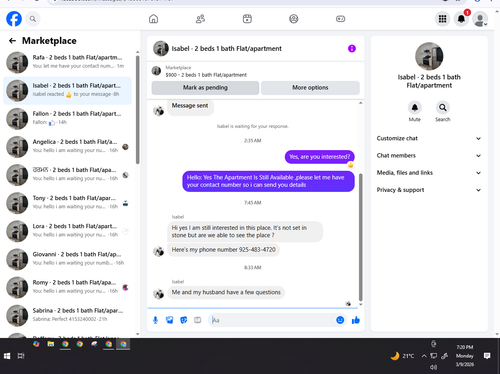Open Angelica conversation in list
This screenshot has width=500, height=374.
coord(67,147)
